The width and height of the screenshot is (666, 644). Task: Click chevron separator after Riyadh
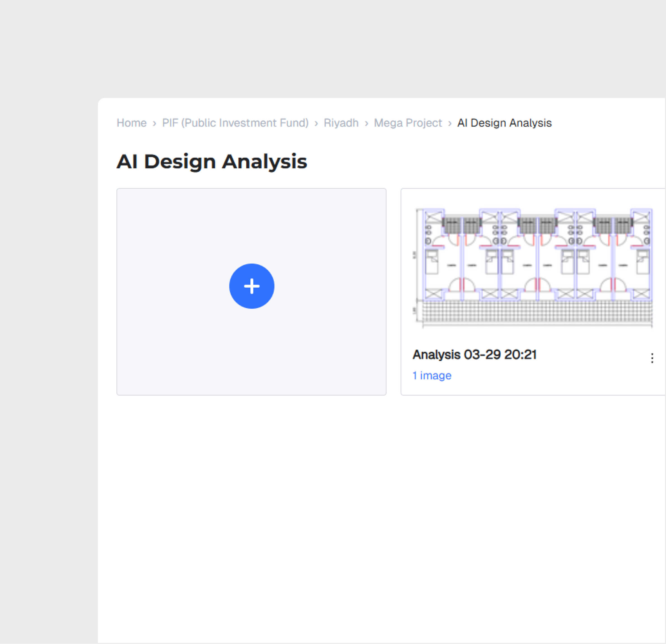366,123
